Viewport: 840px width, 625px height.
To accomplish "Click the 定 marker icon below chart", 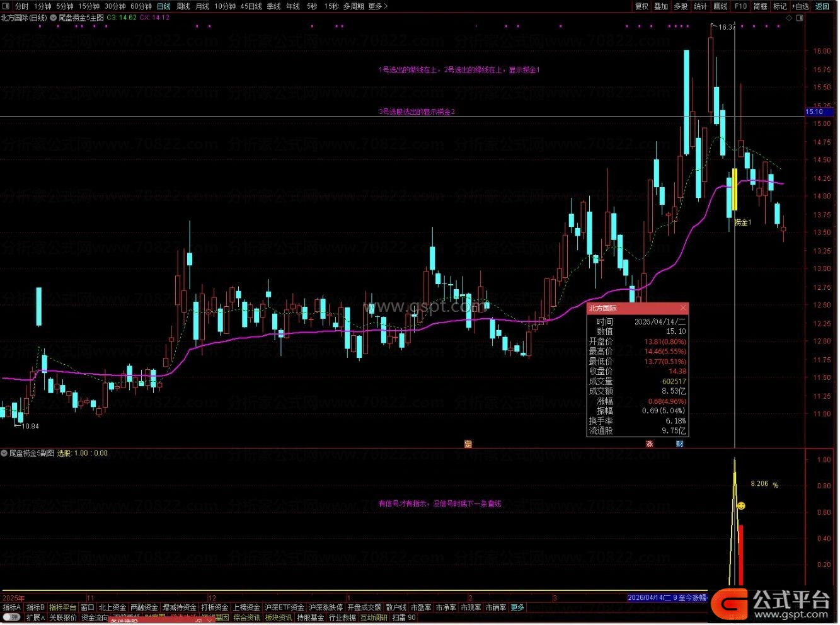I will (468, 444).
